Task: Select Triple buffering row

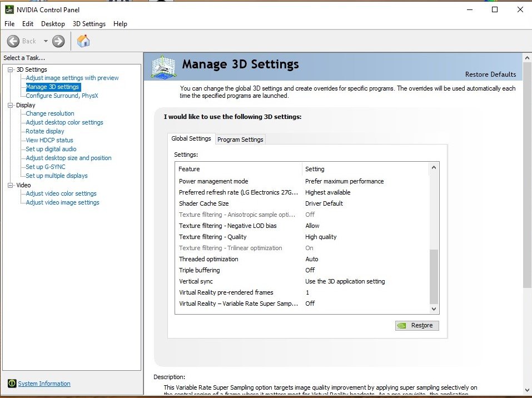Action: point(302,270)
